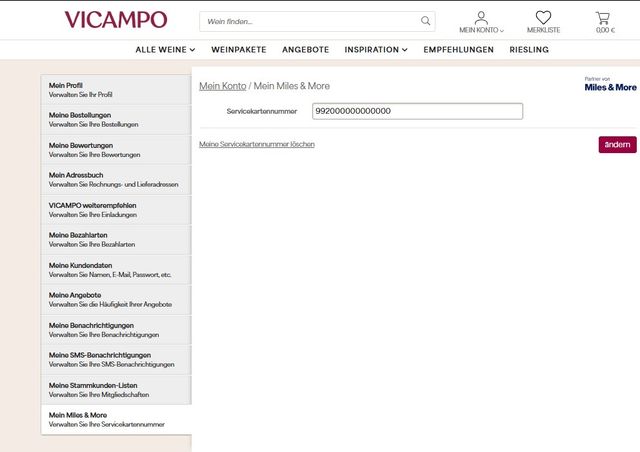The width and height of the screenshot is (640, 452).
Task: Click Meine Servicekartennummer löschen link
Action: click(x=257, y=144)
